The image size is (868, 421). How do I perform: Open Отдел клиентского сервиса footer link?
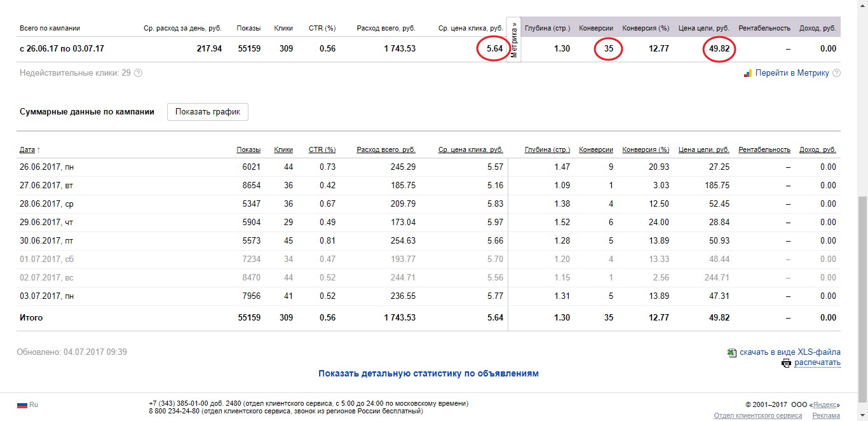click(x=758, y=415)
